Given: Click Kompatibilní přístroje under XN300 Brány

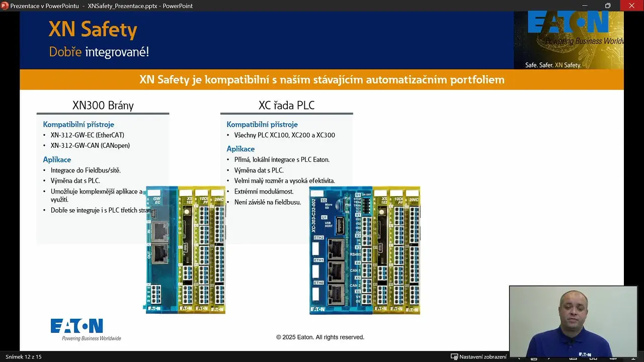Looking at the screenshot, I should click(78, 124).
